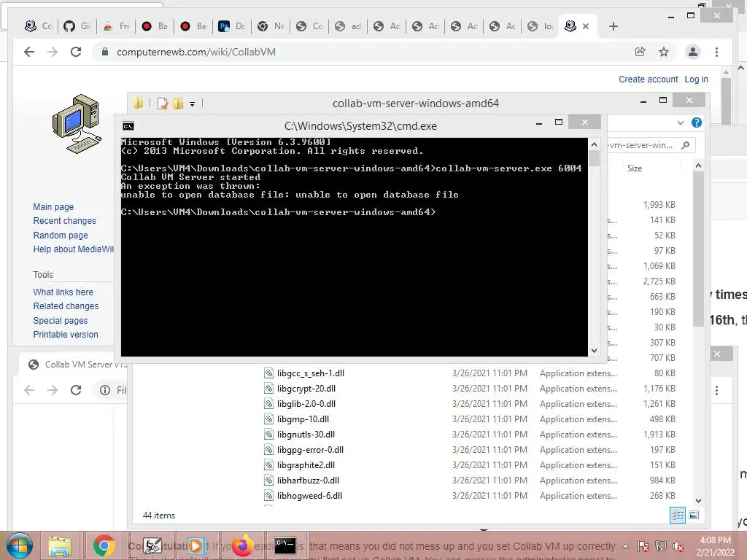747x560 pixels.
Task: Open the Random page link
Action: 61,236
